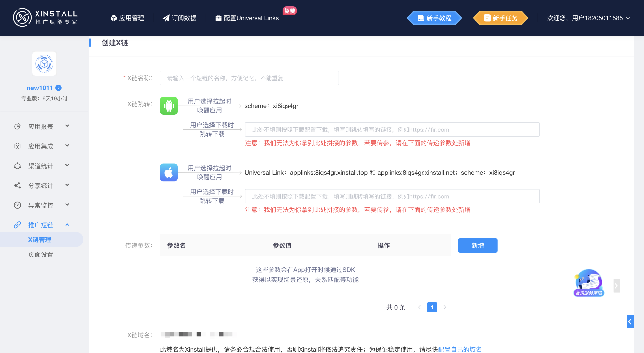Select 页面设置 in the sidebar

[41, 254]
